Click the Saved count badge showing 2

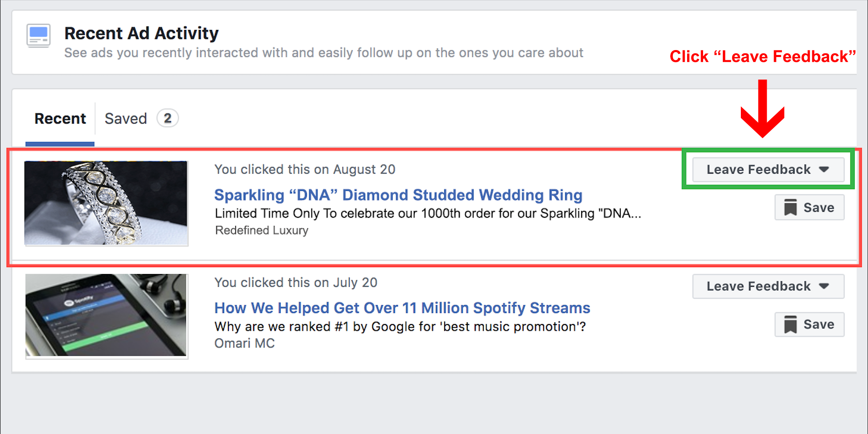point(167,118)
